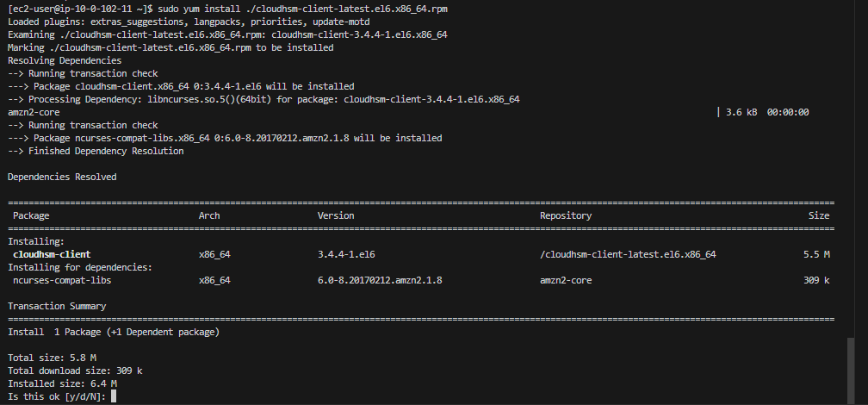
Task: Click the "Transaction Summary" heading
Action: [x=57, y=306]
